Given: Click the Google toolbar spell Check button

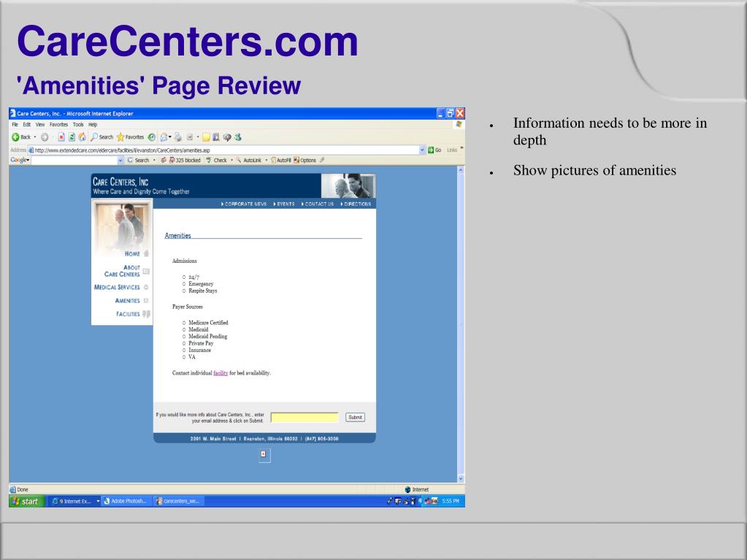Looking at the screenshot, I should (x=216, y=161).
